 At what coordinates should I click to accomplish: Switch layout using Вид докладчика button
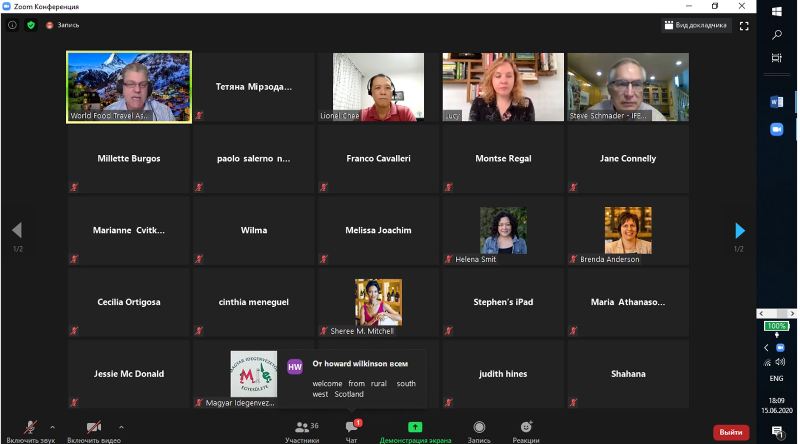click(696, 25)
